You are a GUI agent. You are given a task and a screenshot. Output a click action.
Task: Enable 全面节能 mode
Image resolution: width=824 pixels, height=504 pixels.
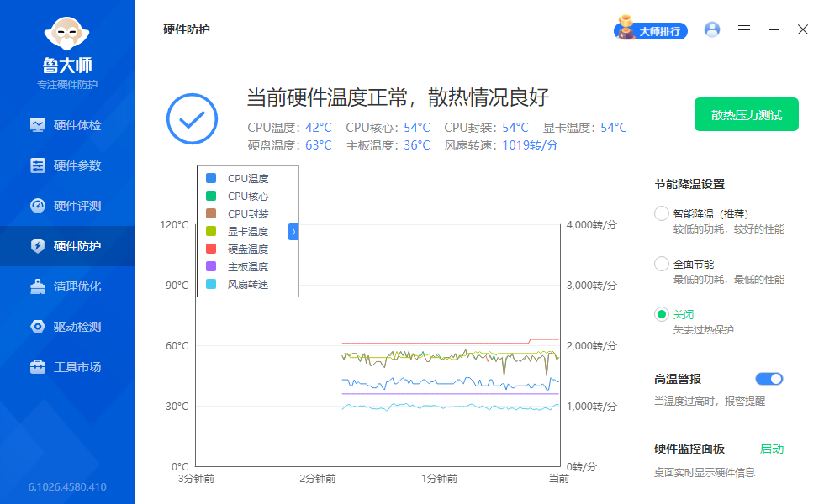point(662,264)
